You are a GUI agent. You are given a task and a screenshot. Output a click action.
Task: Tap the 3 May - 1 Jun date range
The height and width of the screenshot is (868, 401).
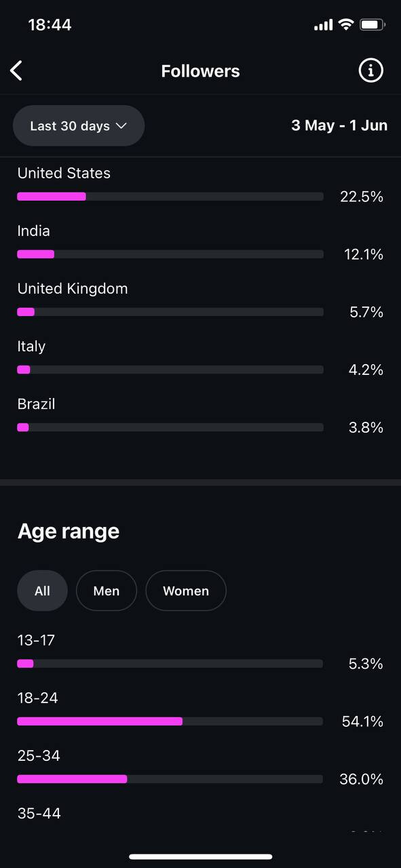click(339, 125)
